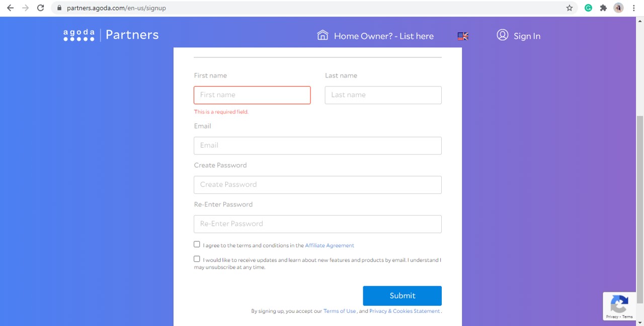Click the Agoda Partners logo
This screenshot has height=326, width=644.
[x=111, y=35]
